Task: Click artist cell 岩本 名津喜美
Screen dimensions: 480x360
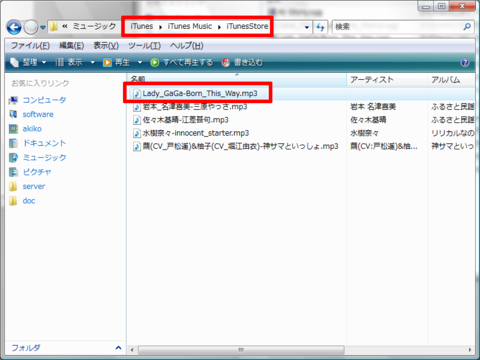Action: (x=373, y=107)
